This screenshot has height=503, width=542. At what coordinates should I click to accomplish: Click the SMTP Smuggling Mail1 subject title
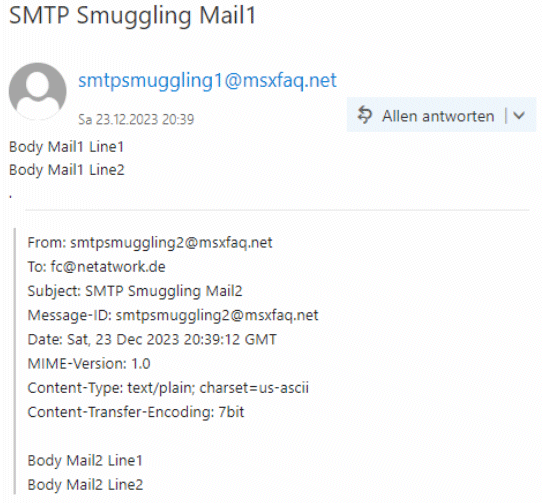pos(132,16)
